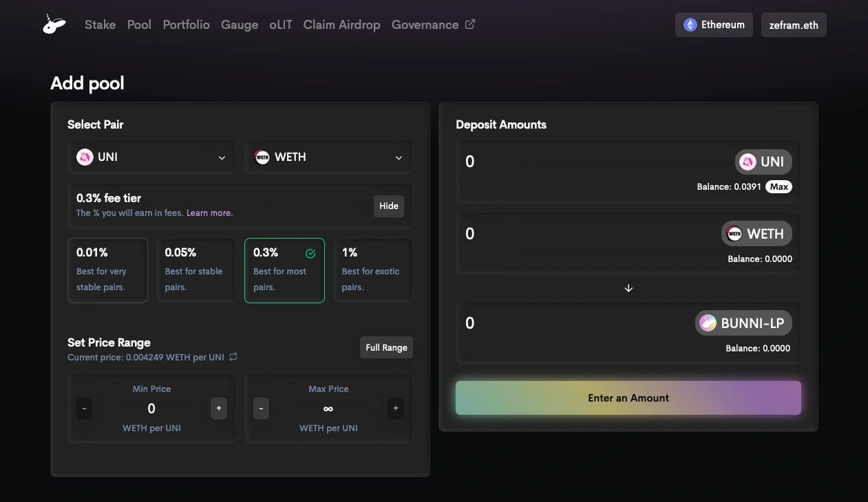
Task: Open the oLIT page
Action: pos(281,24)
